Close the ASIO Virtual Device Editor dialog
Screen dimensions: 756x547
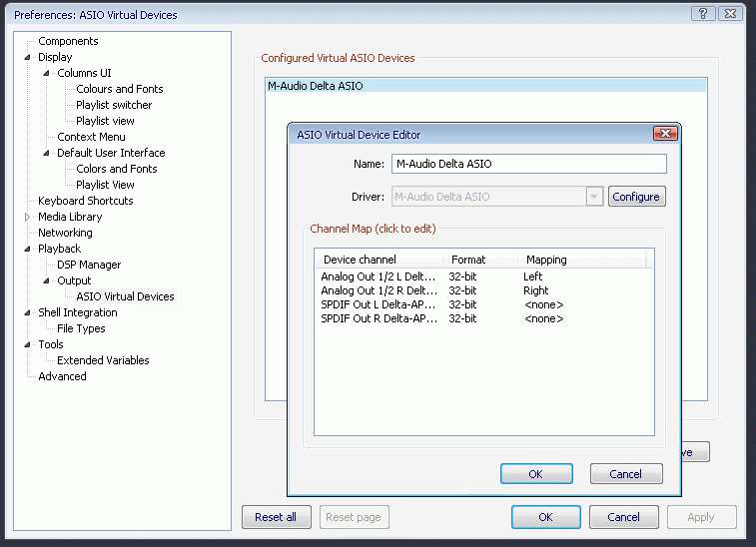point(665,134)
